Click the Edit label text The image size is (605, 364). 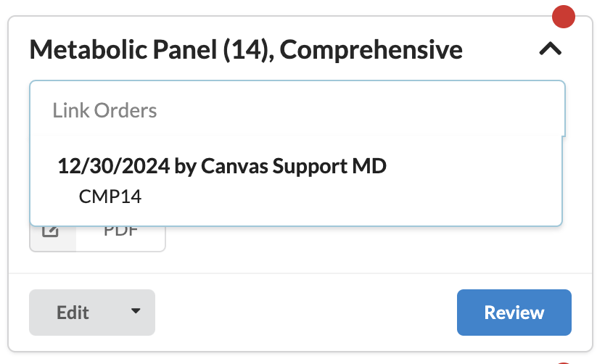[x=73, y=313]
